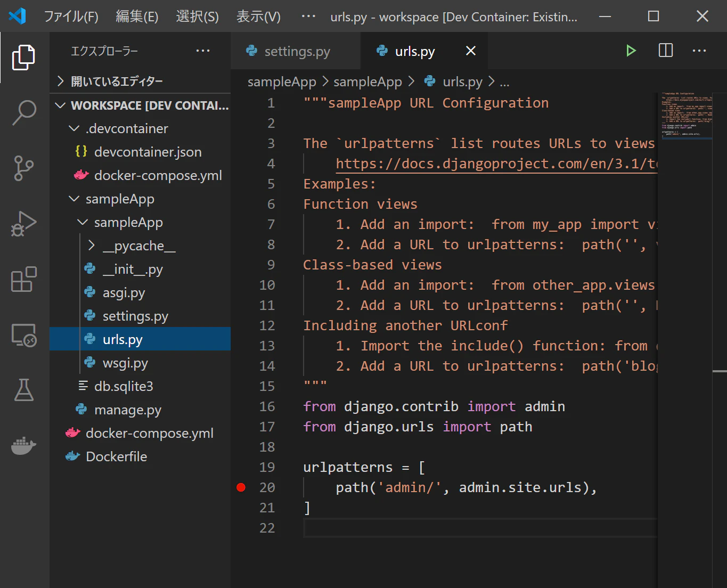
Task: Open the Extensions view
Action: pos(24,279)
